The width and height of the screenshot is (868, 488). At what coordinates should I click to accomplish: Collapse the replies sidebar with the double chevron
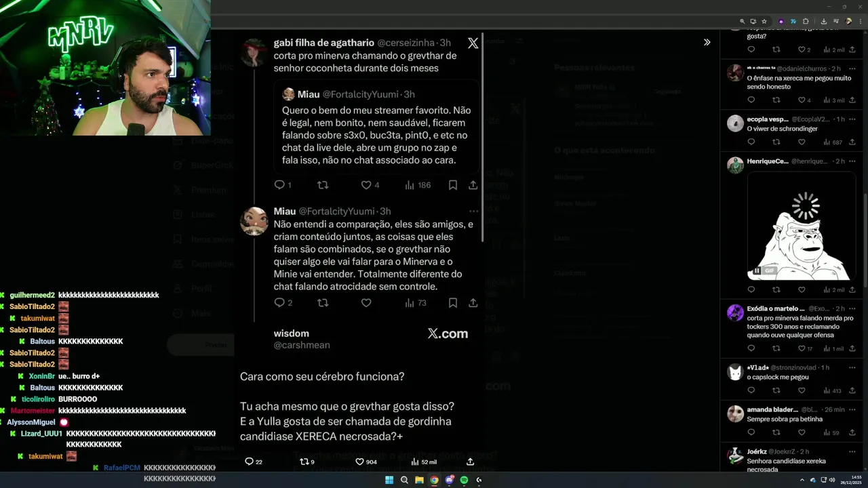pos(707,42)
